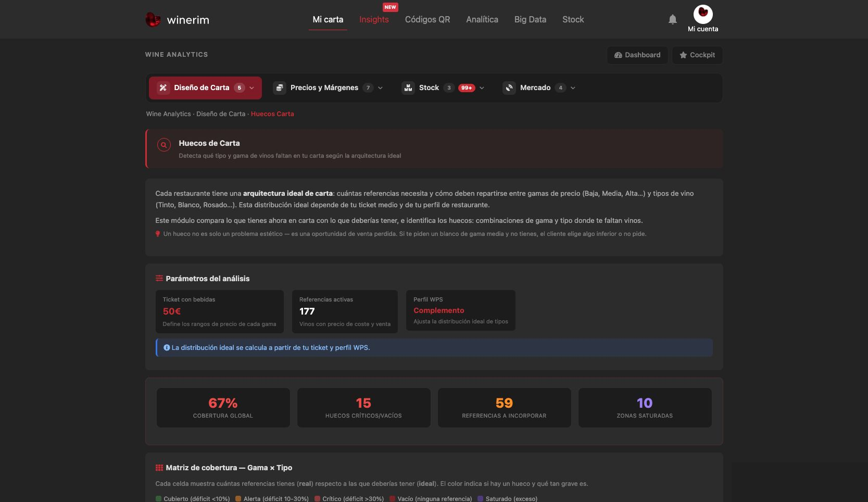Image resolution: width=868 pixels, height=502 pixels.
Task: Click the Matriz de cobertura — Gama × Tipo title
Action: tap(229, 468)
